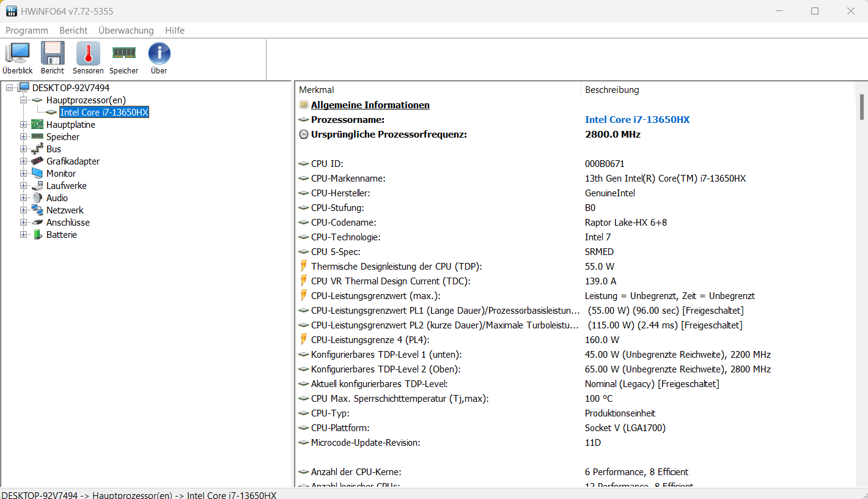Expand the Hauptplatine tree node
This screenshot has height=499, width=868.
tap(24, 125)
